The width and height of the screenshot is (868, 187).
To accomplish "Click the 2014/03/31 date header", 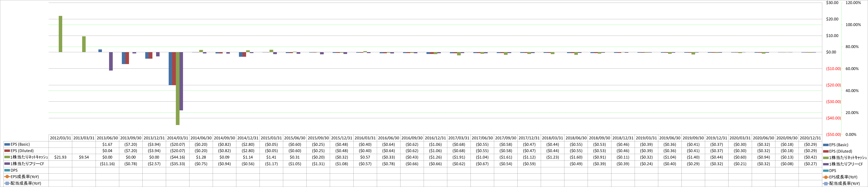I will point(178,138).
